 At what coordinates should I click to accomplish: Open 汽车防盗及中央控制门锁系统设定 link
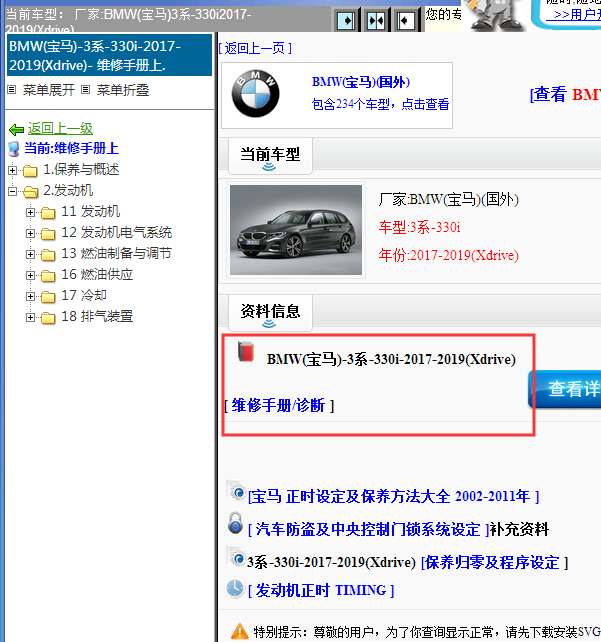click(368, 529)
